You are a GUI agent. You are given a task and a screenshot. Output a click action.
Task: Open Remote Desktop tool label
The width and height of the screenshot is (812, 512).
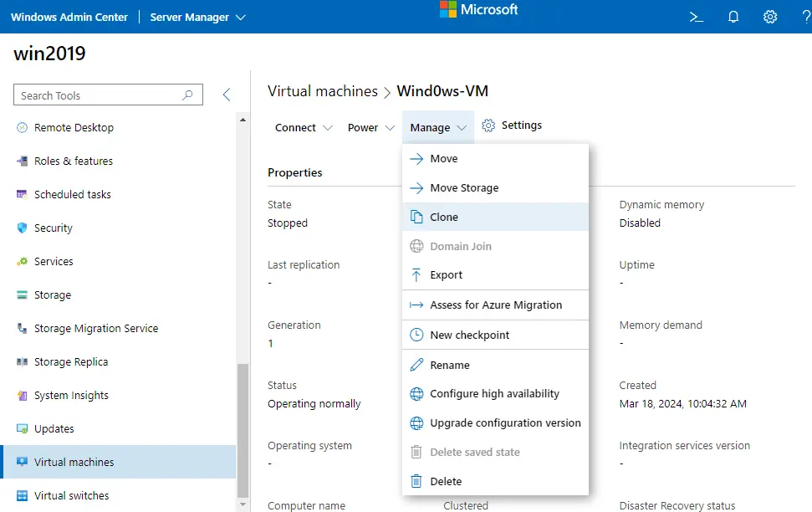tap(74, 127)
